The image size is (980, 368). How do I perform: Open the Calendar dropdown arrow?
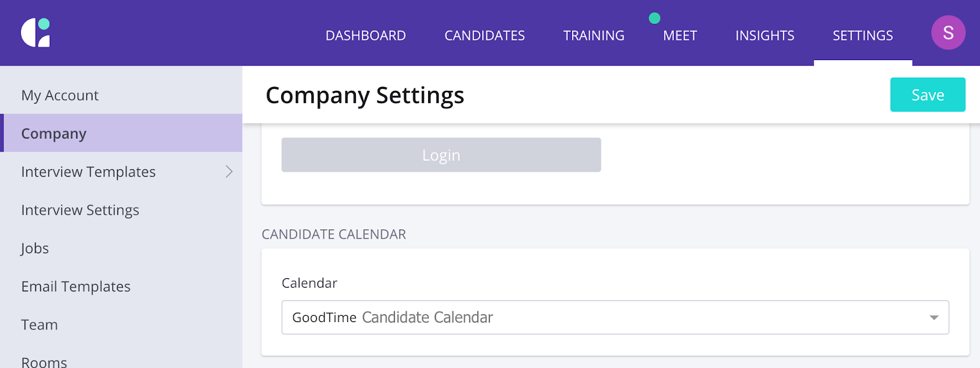(934, 318)
